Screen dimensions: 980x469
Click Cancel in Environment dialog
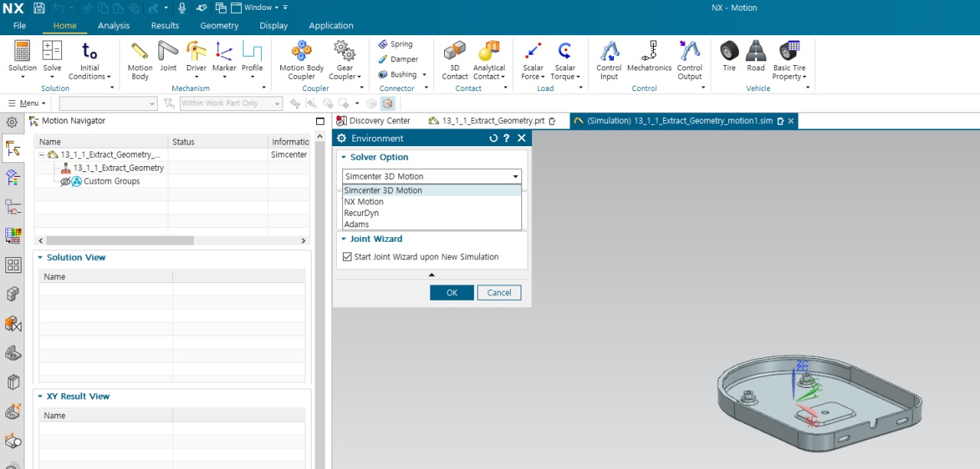tap(499, 292)
